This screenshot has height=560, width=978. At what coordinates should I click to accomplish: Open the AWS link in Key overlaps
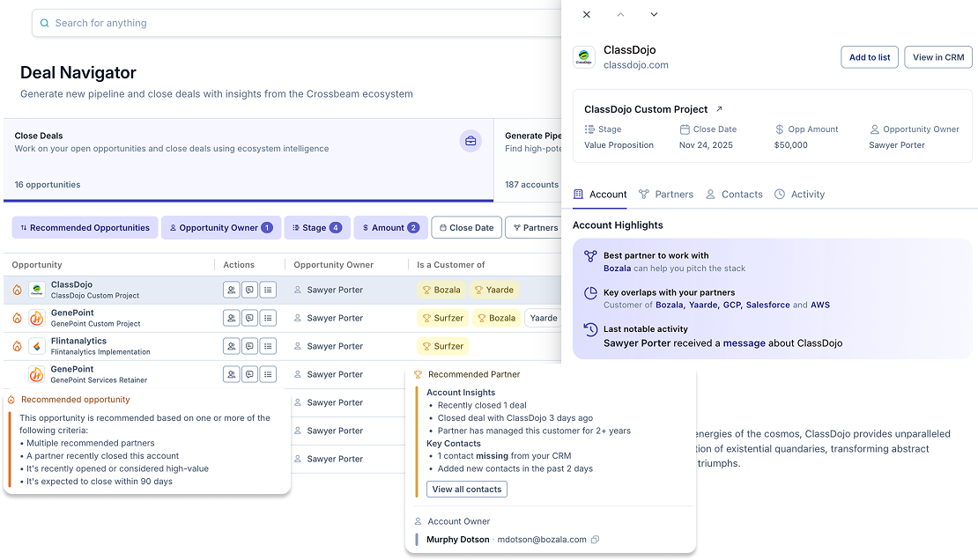pyautogui.click(x=820, y=306)
